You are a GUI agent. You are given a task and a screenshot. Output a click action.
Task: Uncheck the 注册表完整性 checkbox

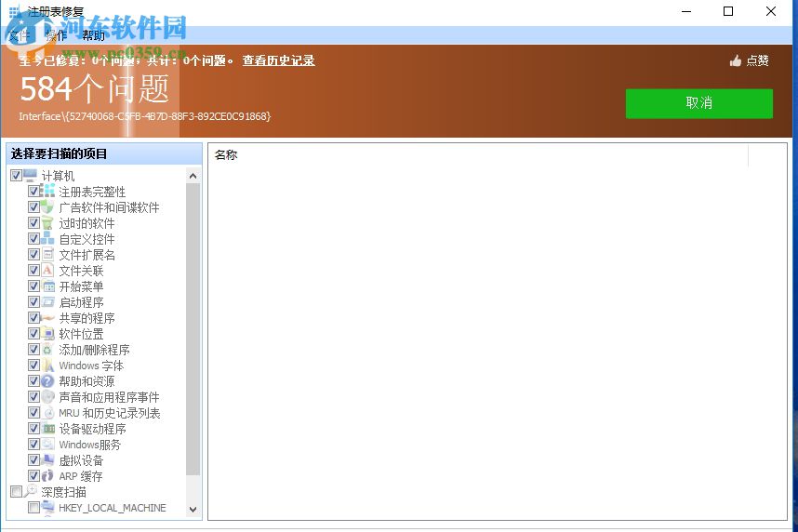33,192
